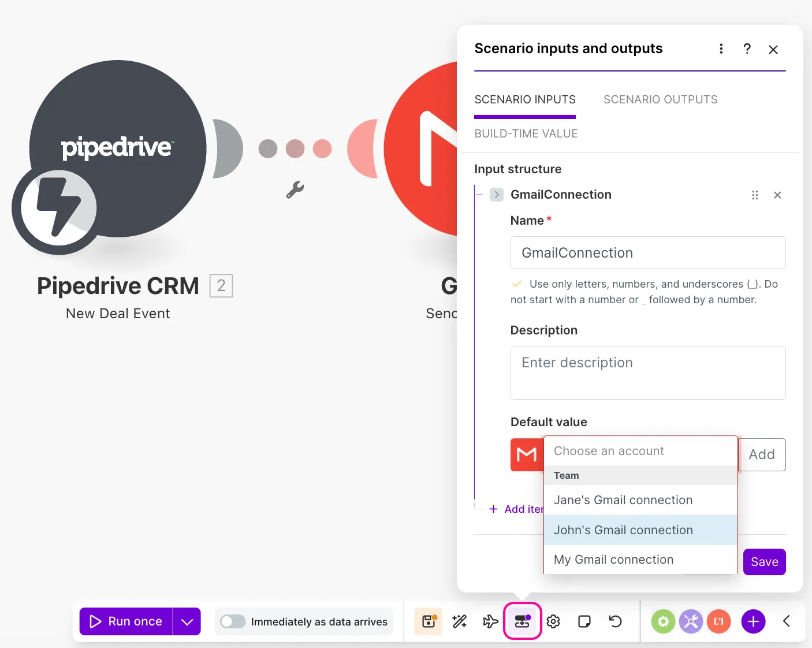The height and width of the screenshot is (648, 812).
Task: Open the panel's three-dot options menu
Action: point(721,49)
